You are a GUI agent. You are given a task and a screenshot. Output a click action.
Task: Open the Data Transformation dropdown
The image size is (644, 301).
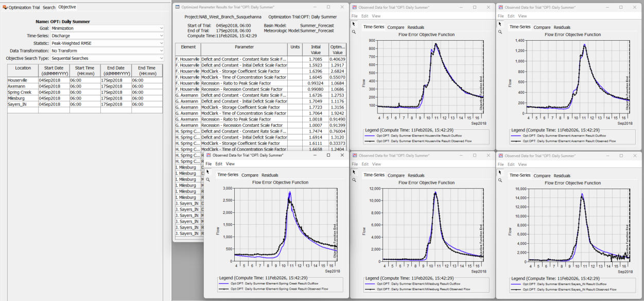107,51
